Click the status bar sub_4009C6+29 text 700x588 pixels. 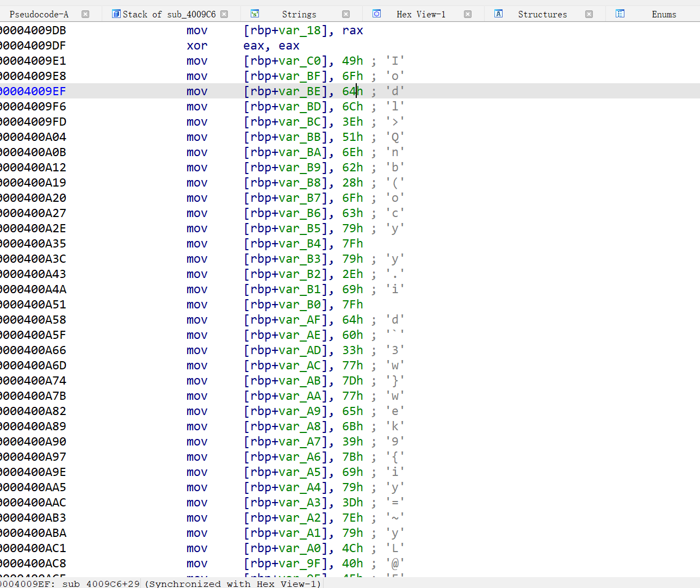[x=101, y=584]
